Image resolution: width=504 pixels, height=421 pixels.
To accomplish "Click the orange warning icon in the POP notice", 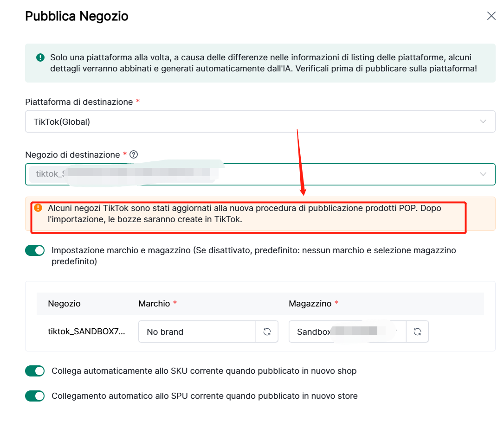I will (x=38, y=208).
